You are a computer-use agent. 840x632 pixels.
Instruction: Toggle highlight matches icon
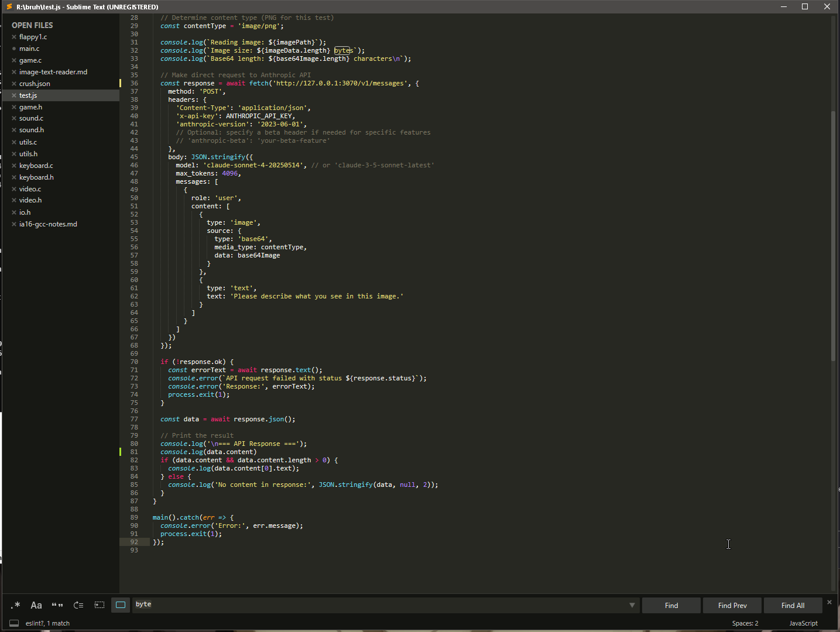(121, 605)
